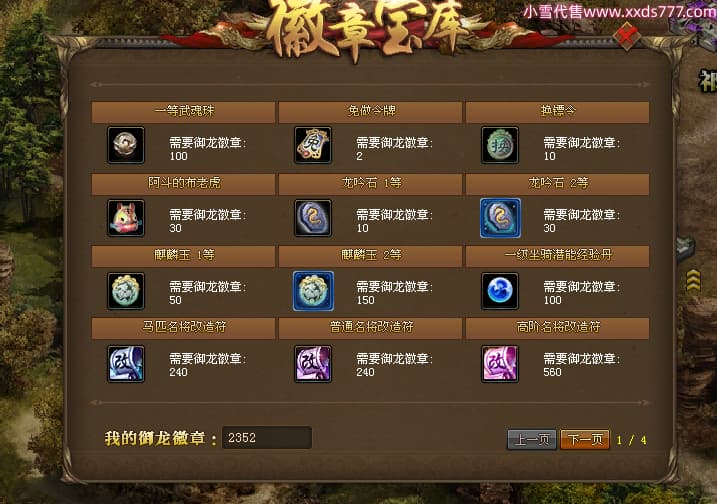Pick the 阿斗的布老虎 tiger toy icon
This screenshot has width=717, height=504.
pyautogui.click(x=126, y=218)
